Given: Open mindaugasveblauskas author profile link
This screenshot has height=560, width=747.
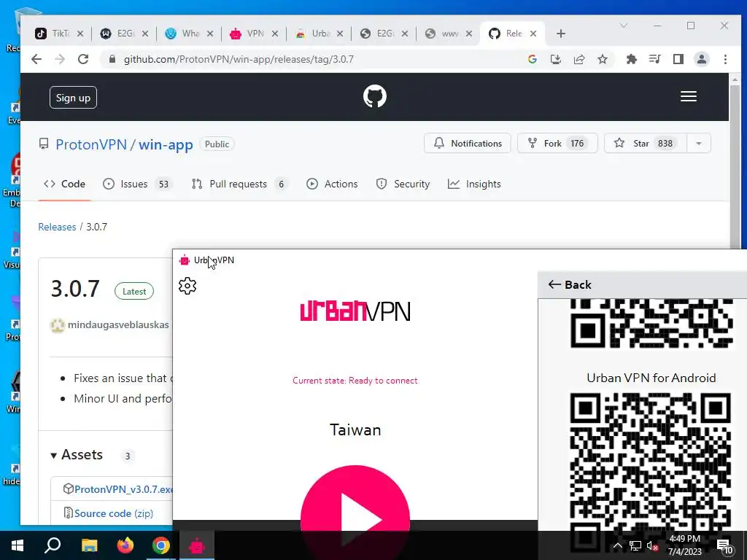Looking at the screenshot, I should 118,324.
